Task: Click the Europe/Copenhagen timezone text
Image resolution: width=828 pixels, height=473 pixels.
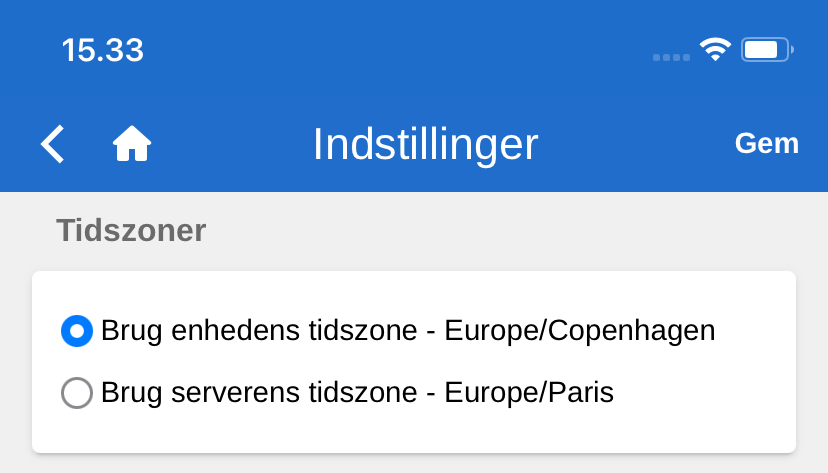Action: [x=580, y=331]
